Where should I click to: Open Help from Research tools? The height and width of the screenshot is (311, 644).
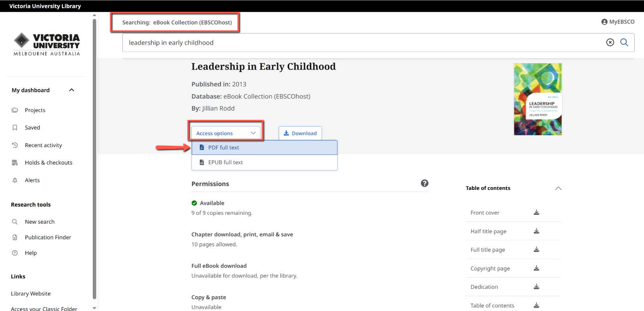click(x=31, y=253)
